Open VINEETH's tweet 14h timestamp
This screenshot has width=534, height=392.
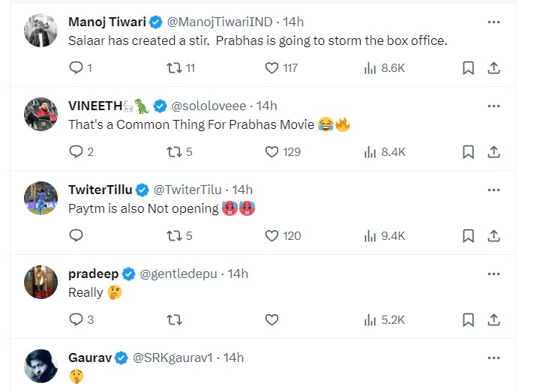[267, 106]
